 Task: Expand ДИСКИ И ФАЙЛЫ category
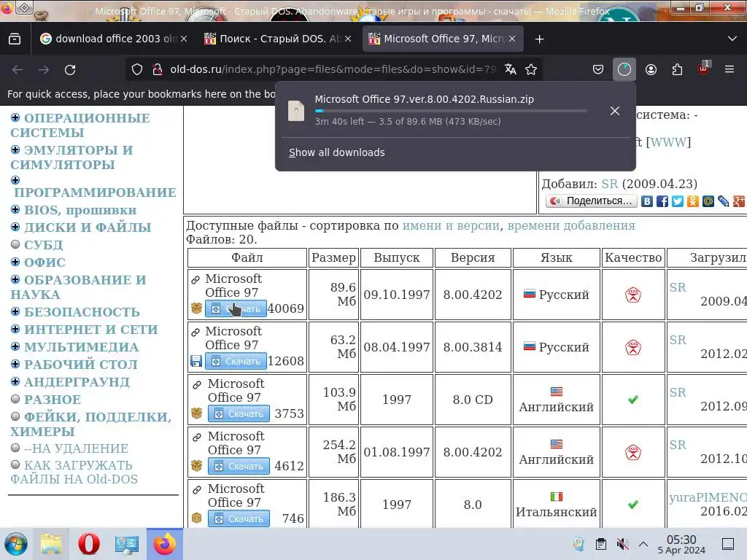coord(15,227)
